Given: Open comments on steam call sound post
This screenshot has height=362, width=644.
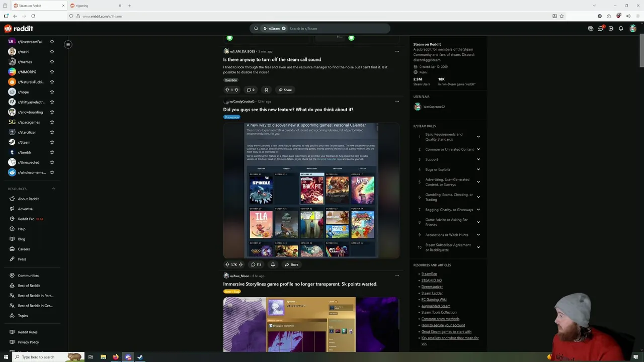Looking at the screenshot, I should 250,90.
